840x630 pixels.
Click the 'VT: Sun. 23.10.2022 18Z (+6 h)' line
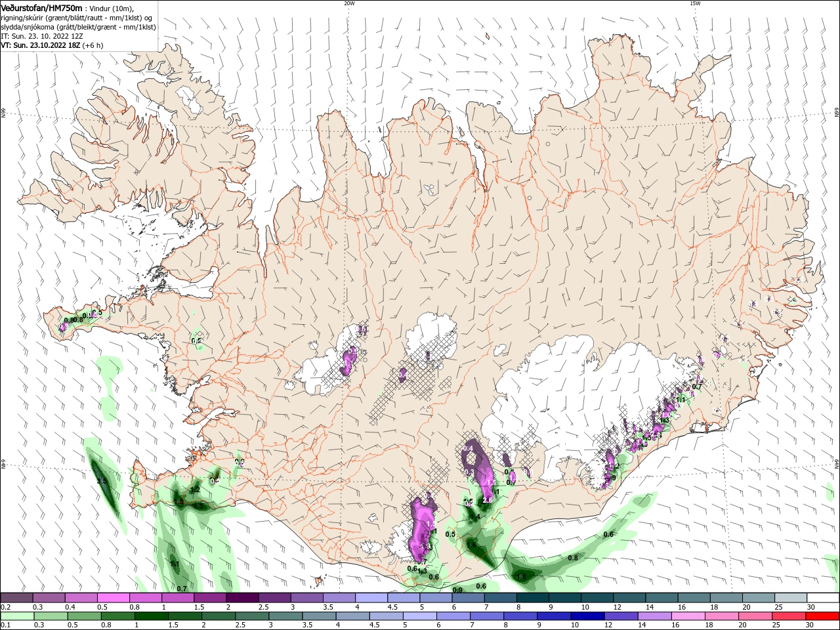click(52, 45)
